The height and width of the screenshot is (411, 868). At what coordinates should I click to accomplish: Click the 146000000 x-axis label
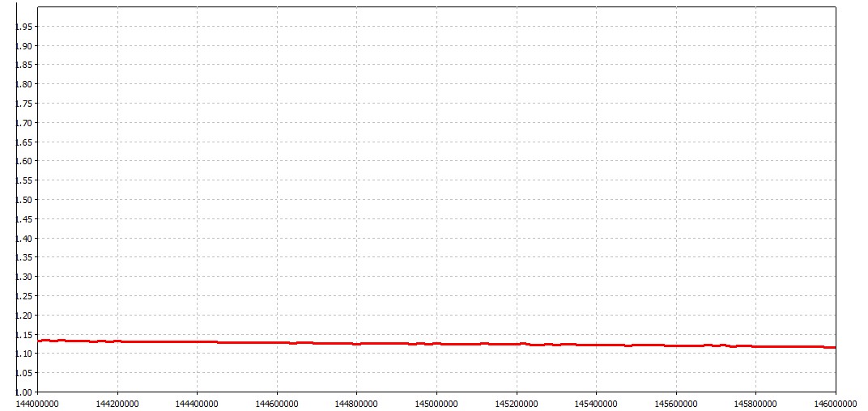(x=835, y=401)
